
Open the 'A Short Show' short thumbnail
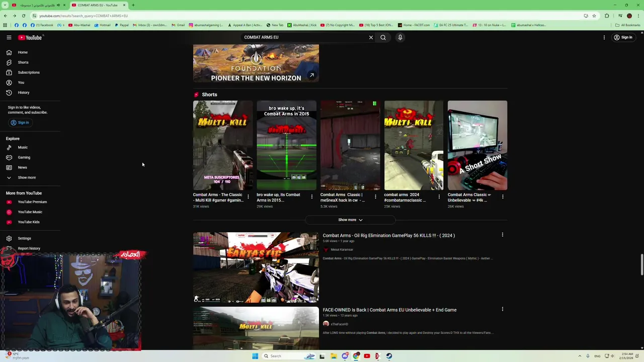477,145
